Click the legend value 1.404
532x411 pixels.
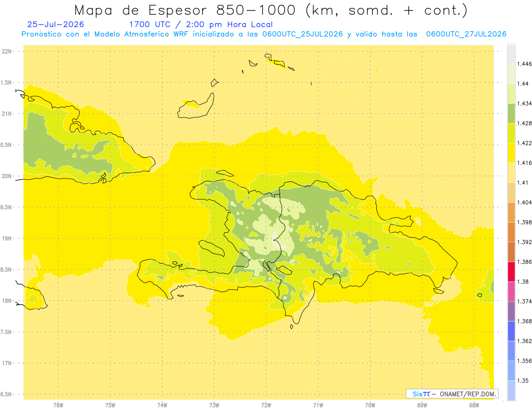click(525, 203)
